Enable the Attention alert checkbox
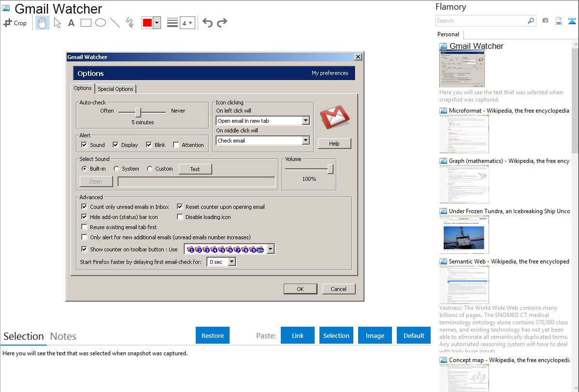Screen dimensions: 579x392 coord(176,145)
